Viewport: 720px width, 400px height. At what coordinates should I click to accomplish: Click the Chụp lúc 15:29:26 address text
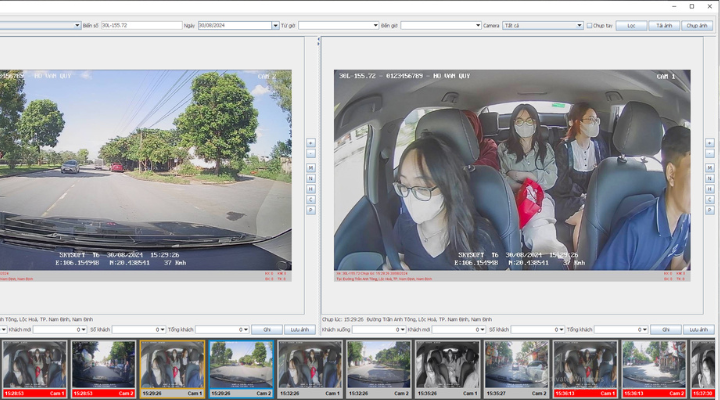click(407, 319)
